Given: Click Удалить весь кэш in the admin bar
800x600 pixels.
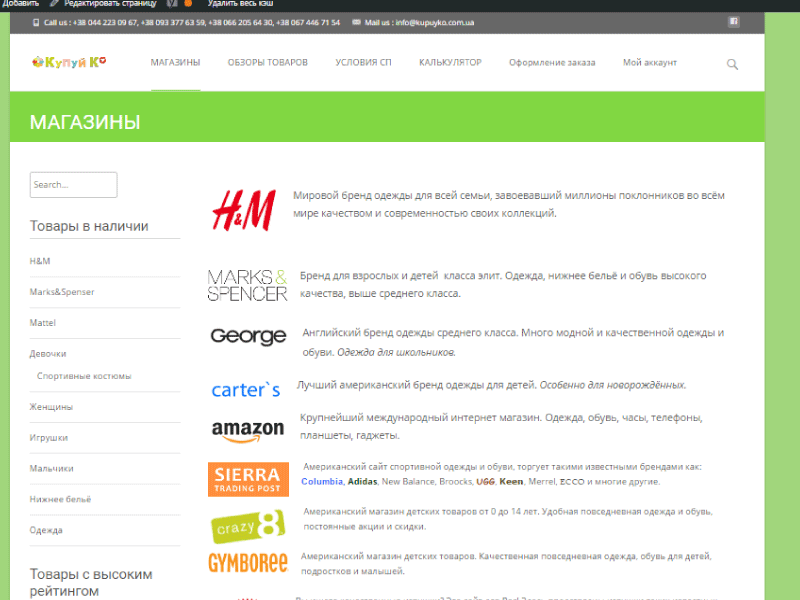Looking at the screenshot, I should coord(240,4).
